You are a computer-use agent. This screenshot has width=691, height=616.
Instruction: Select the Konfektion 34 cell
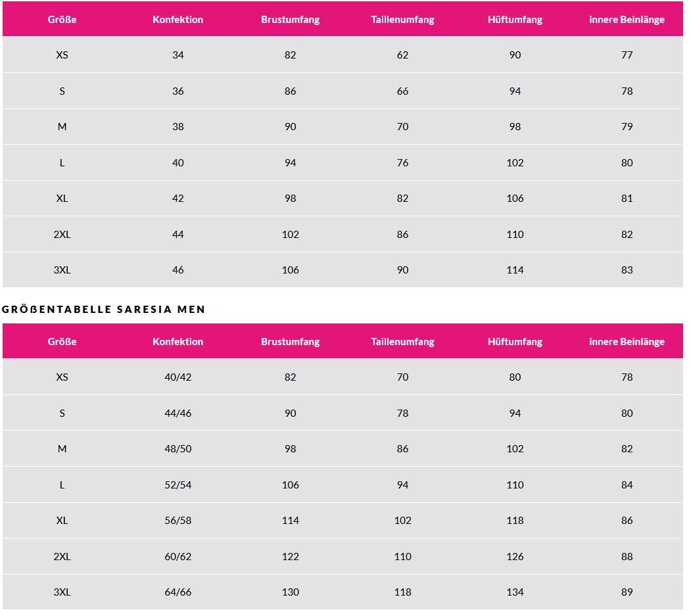pyautogui.click(x=178, y=55)
